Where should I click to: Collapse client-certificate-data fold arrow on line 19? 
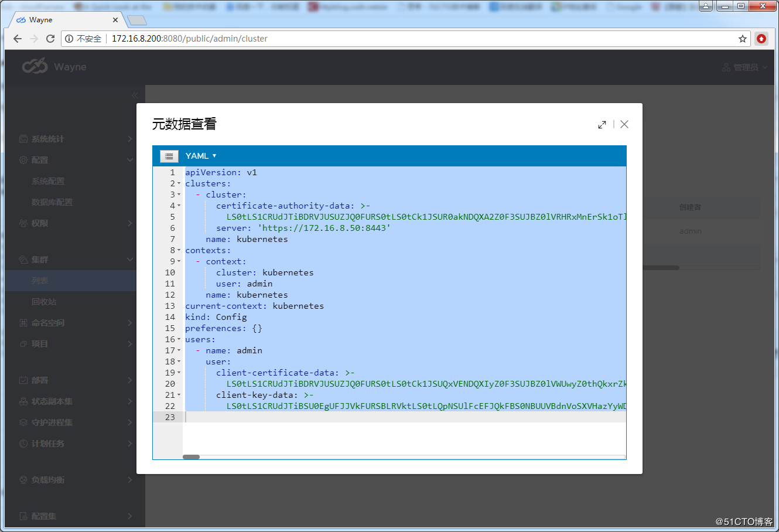click(179, 373)
